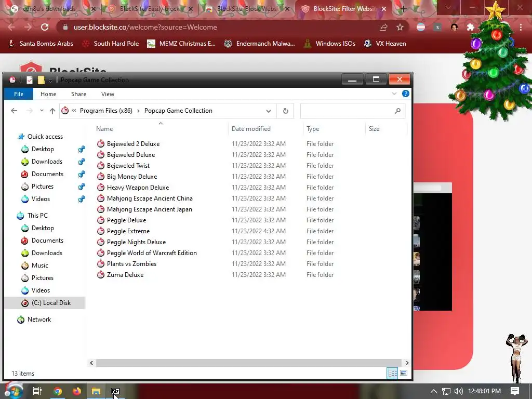This screenshot has width=532, height=399.
Task: Open Chrome tab search dropdown
Action: pyautogui.click(x=448, y=8)
